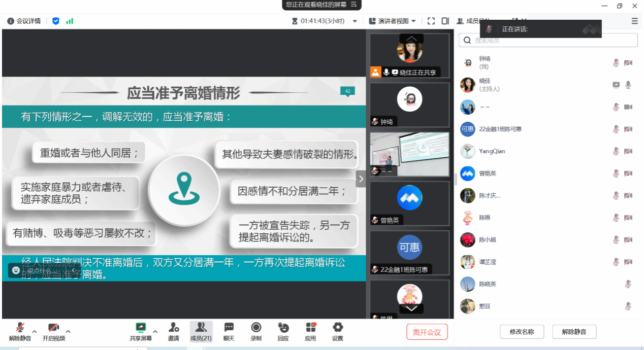
Task: Click the 离开会议 leave meeting button
Action: pyautogui.click(x=427, y=332)
